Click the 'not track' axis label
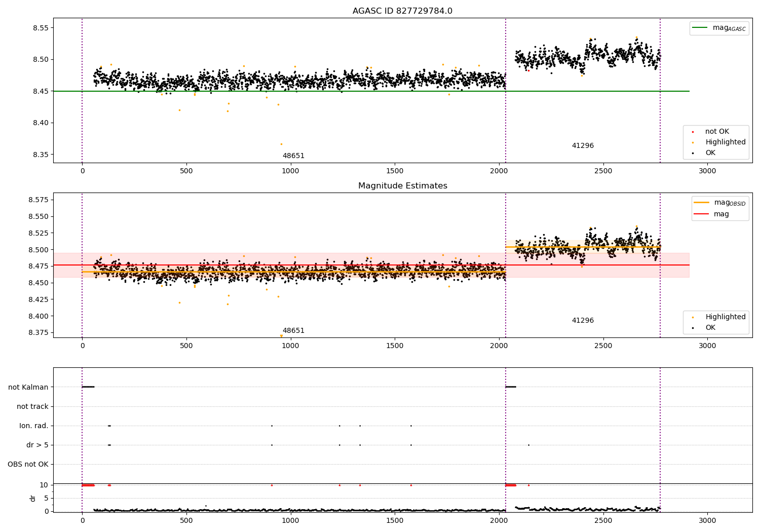The height and width of the screenshot is (532, 760). coord(32,406)
